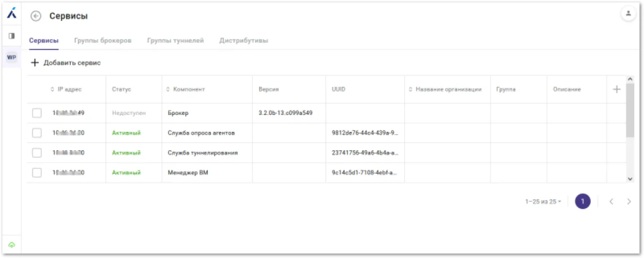
Task: Click the IP address in Брокер row
Action: click(x=69, y=113)
